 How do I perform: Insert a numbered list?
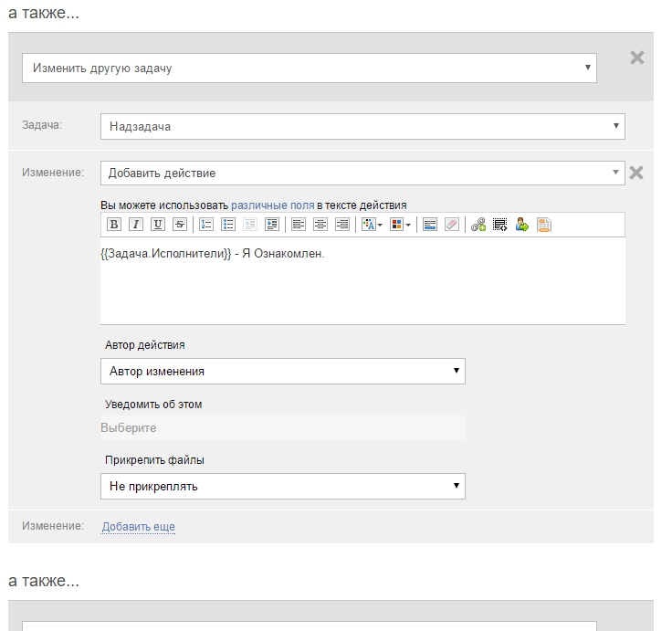click(206, 225)
